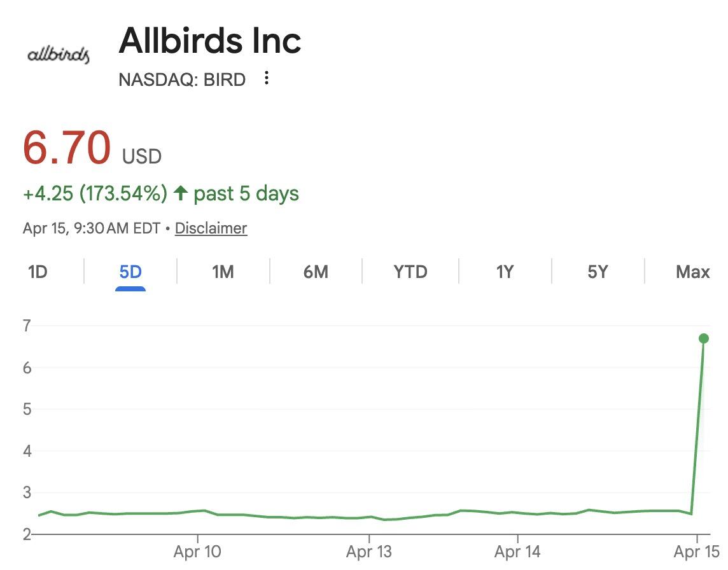Click the Apr 14 date axis label
The image size is (728, 570).
(x=517, y=552)
